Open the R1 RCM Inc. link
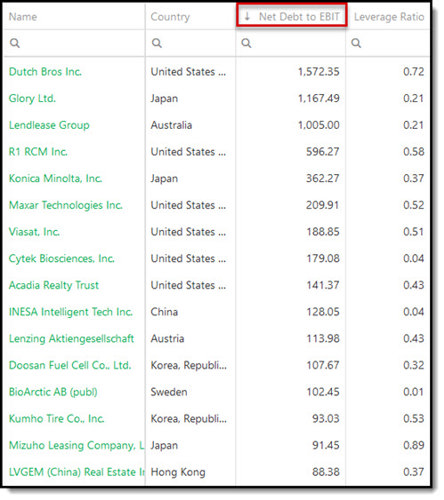Screen dimensions: 444x500 [38, 152]
